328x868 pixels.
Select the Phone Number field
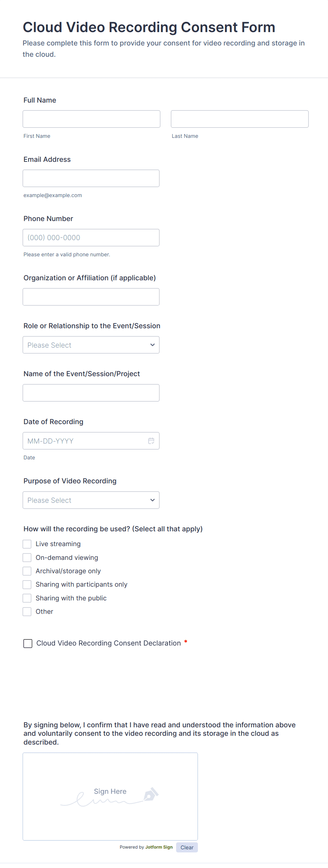pos(91,237)
